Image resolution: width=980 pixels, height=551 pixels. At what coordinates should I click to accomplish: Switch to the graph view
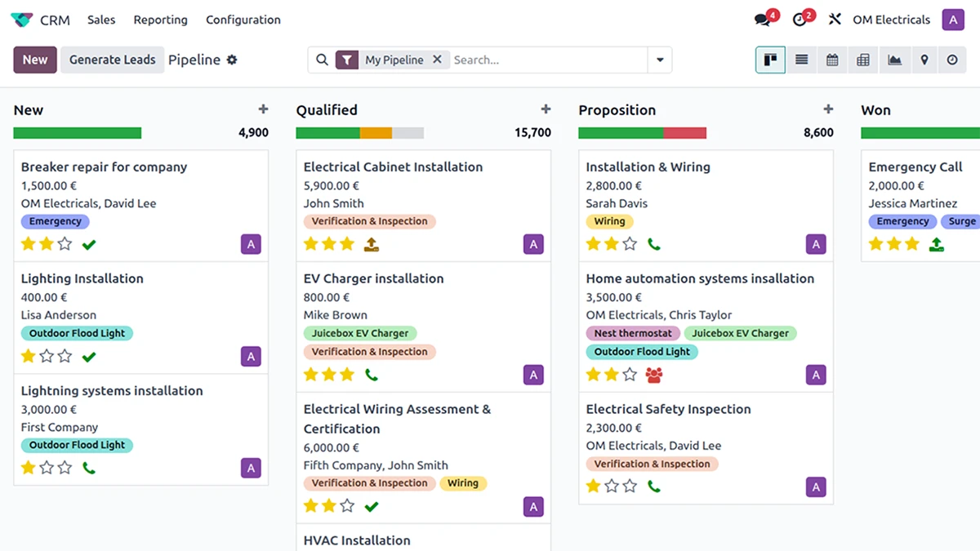click(894, 60)
